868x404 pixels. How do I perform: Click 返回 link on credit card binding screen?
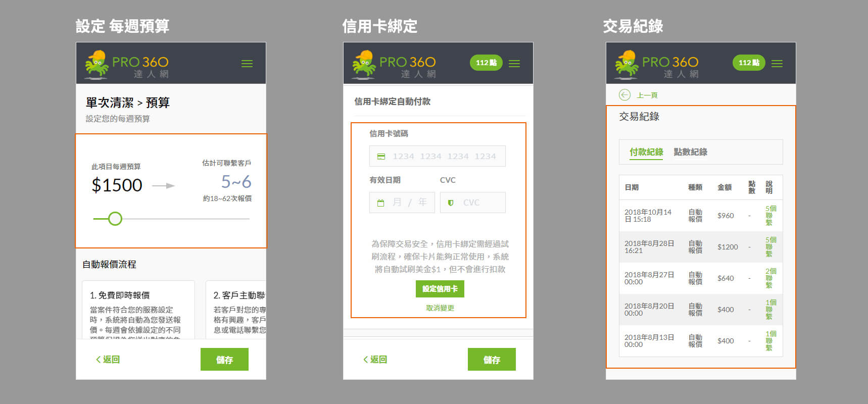point(375,360)
